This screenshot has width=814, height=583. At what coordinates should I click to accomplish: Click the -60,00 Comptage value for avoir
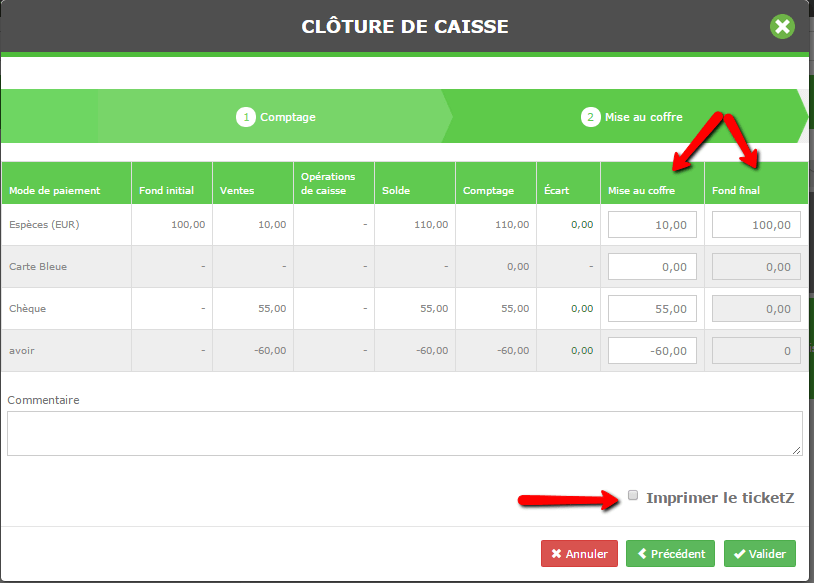tap(513, 351)
